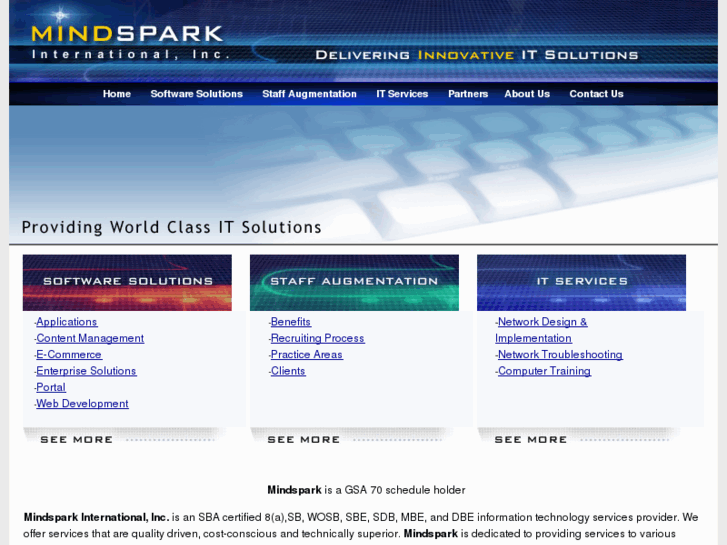The height and width of the screenshot is (545, 727).
Task: Click the IT Services banner image
Action: (x=581, y=282)
